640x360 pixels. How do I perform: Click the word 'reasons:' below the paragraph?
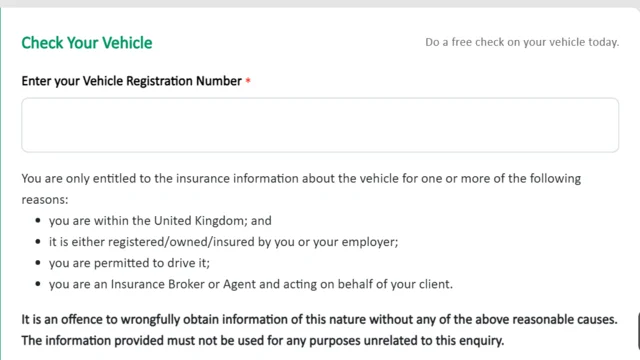pos(45,200)
